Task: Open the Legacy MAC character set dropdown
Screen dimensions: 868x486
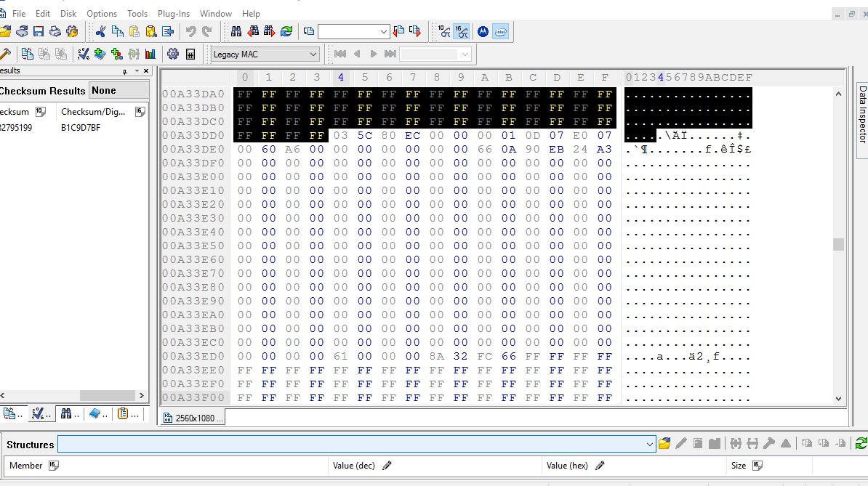Action: (313, 54)
